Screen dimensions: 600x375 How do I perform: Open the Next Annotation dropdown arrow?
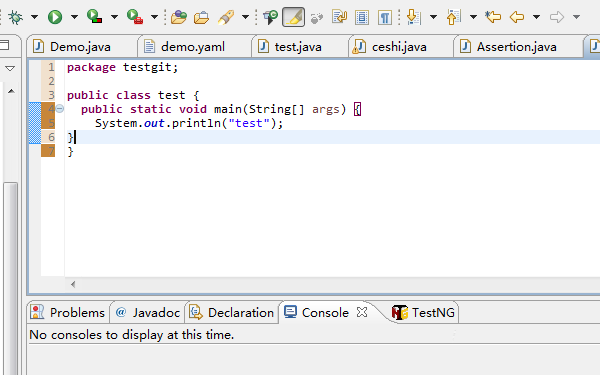(x=433, y=17)
